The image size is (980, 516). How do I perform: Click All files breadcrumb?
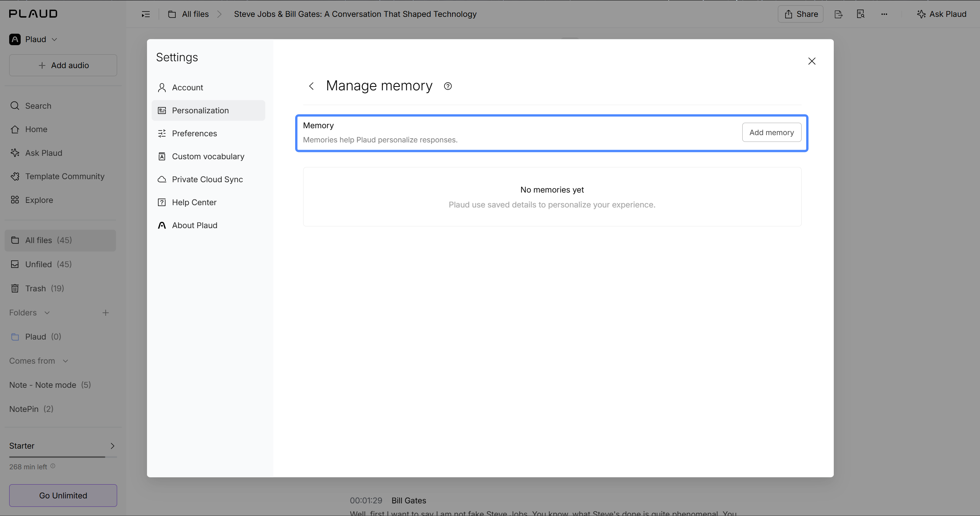pos(189,14)
